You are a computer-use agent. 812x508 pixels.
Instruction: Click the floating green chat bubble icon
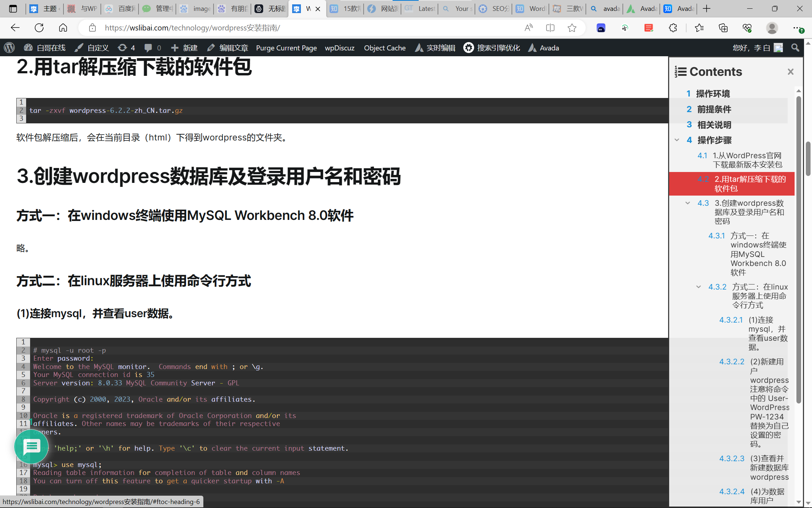pyautogui.click(x=31, y=447)
